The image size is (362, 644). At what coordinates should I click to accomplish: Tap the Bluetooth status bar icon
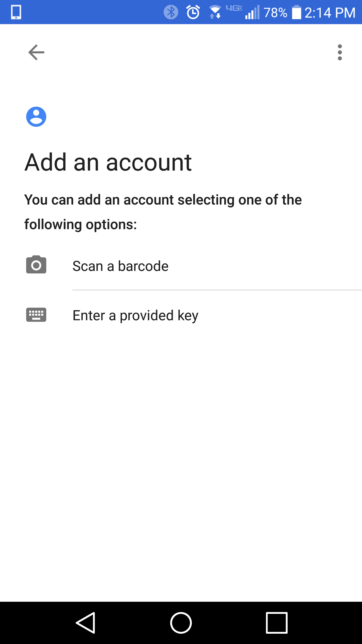[x=171, y=12]
